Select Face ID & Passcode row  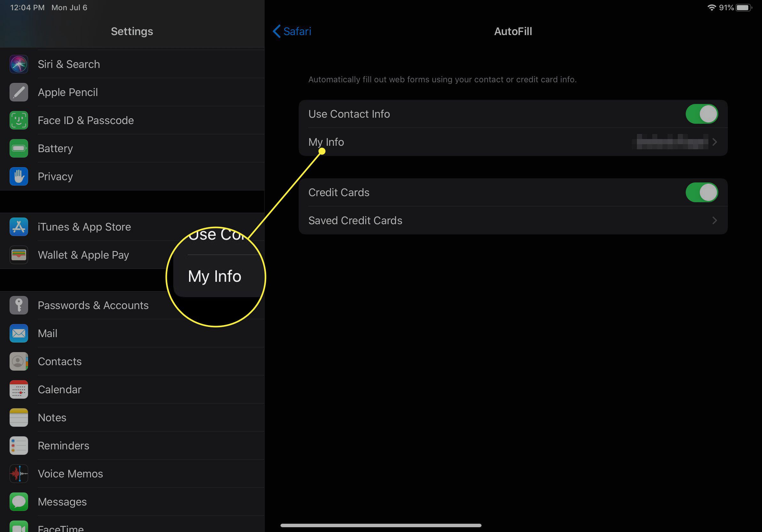click(x=132, y=120)
